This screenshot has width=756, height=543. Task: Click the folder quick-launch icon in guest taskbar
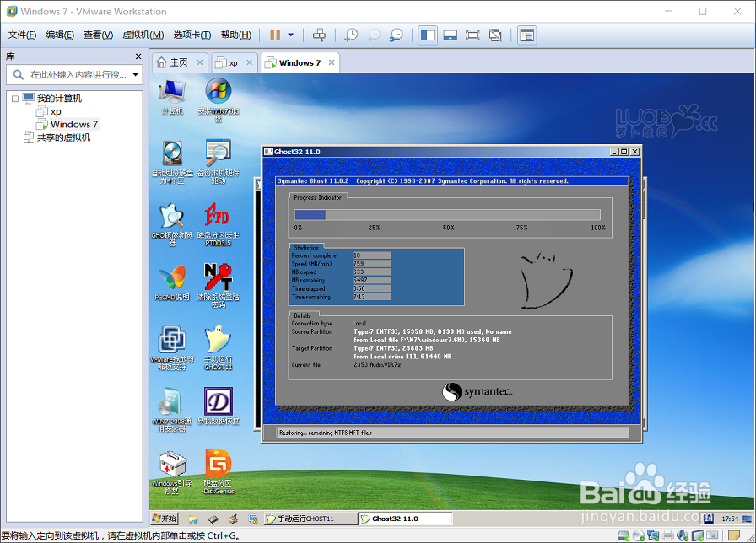pos(193,519)
